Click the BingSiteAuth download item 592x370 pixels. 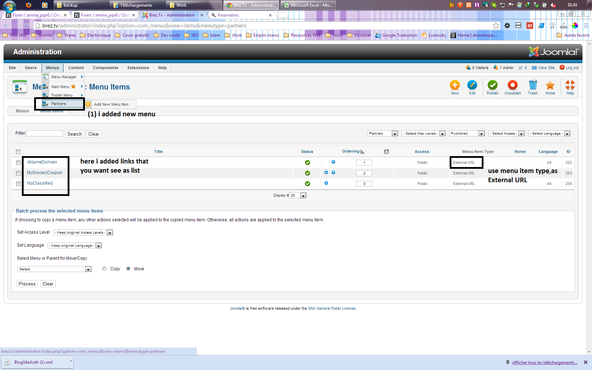(33, 362)
